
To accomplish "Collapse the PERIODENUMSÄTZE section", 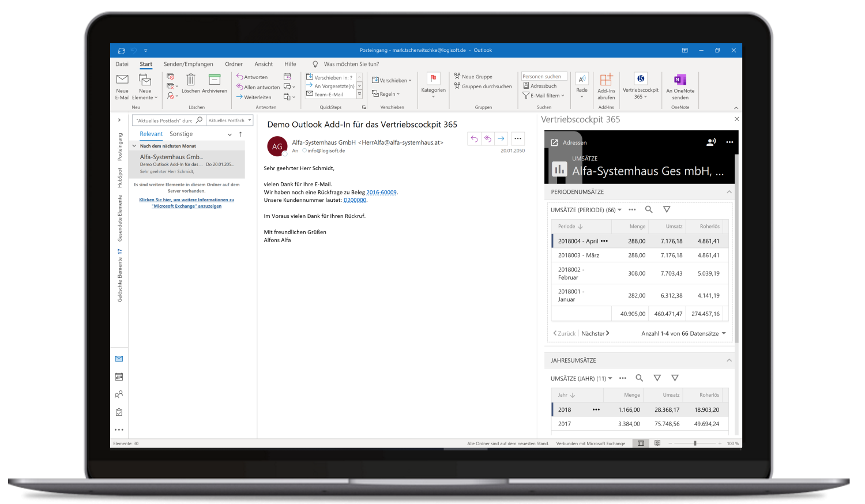I will click(x=729, y=192).
